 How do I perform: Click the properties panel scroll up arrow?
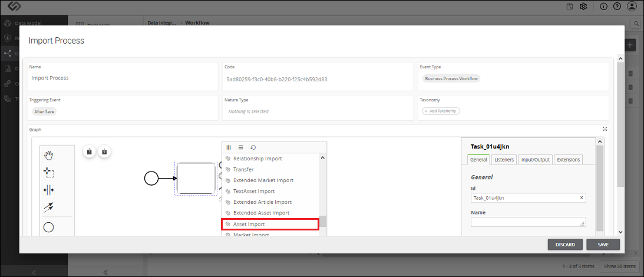coord(599,142)
